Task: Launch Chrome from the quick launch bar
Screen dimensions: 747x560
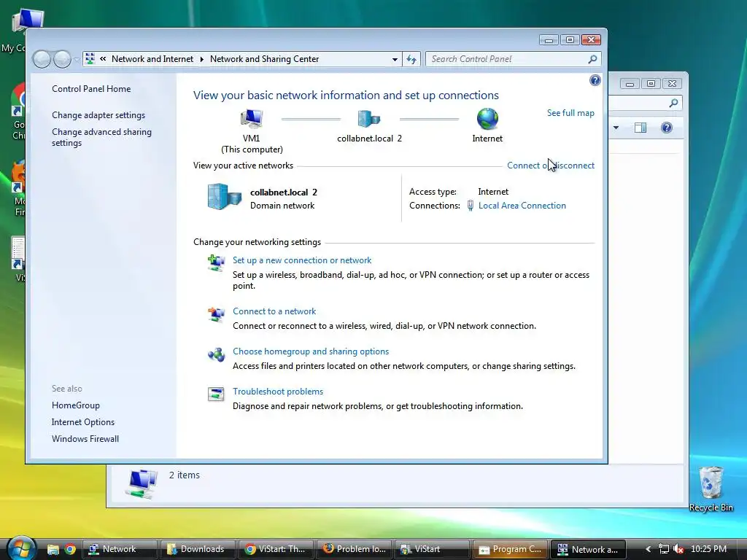Action: pyautogui.click(x=70, y=549)
